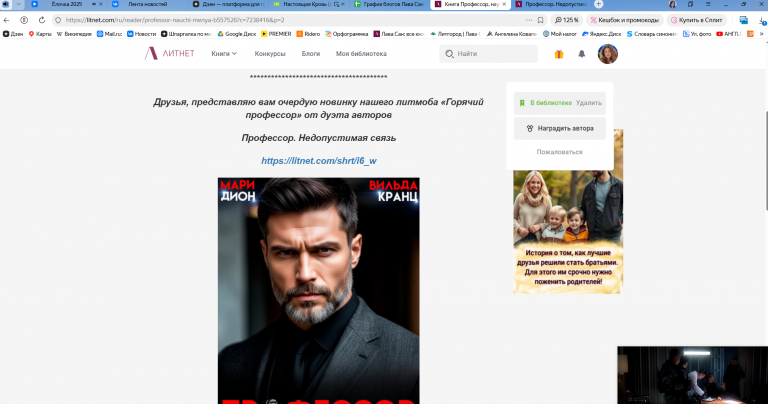Open the three-dot page options in address bar
Screen dimensions: 768x404
click(529, 20)
